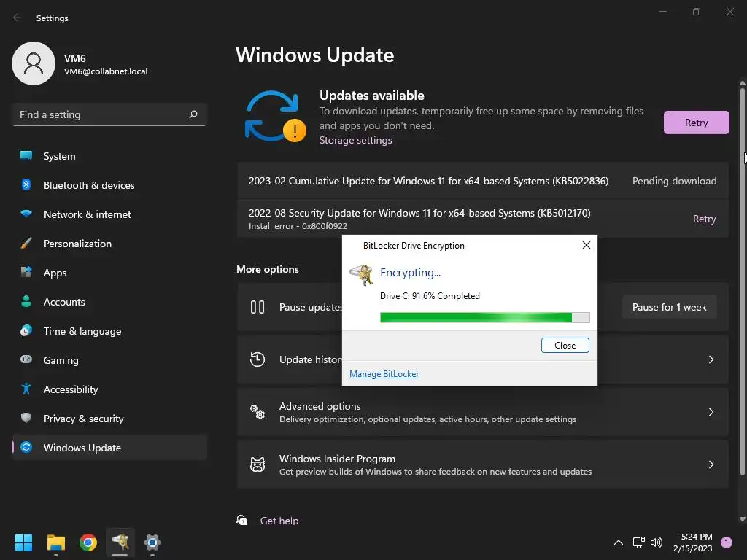Open the Get help link

279,521
